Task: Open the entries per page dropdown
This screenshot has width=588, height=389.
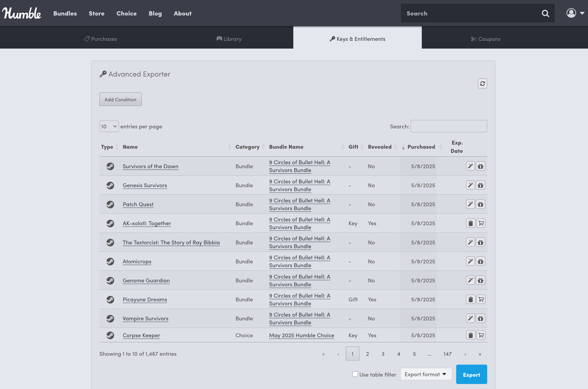Action: pyautogui.click(x=109, y=126)
